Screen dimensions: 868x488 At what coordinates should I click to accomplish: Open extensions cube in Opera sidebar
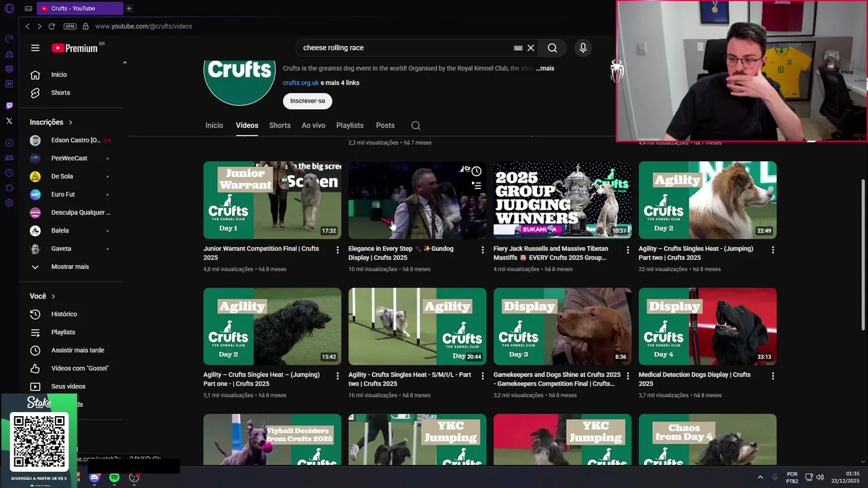coord(9,188)
